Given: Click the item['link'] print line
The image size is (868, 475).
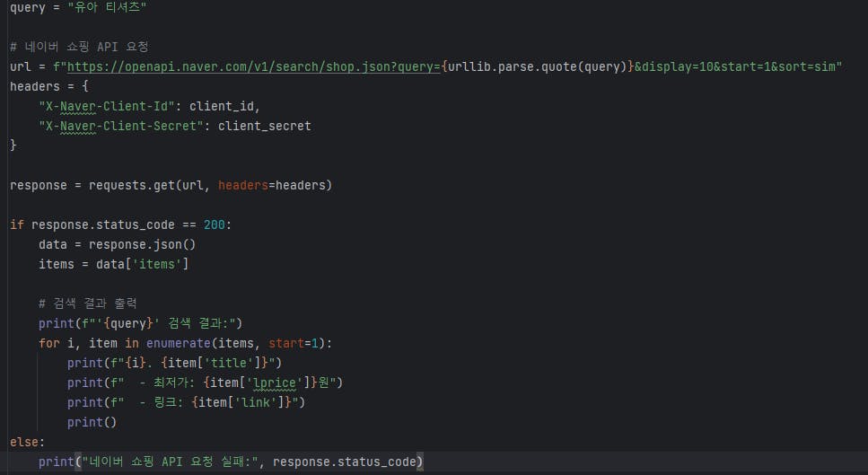Looking at the screenshot, I should tap(186, 402).
